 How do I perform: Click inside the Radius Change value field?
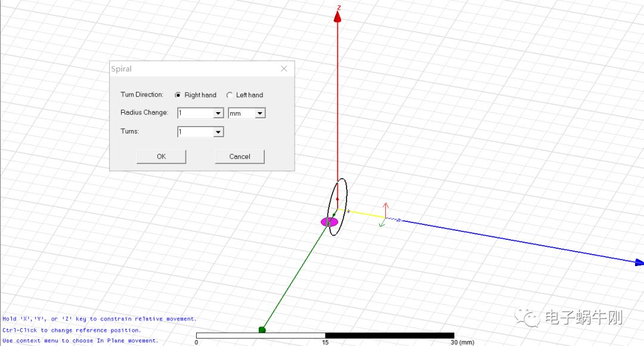[x=195, y=113]
